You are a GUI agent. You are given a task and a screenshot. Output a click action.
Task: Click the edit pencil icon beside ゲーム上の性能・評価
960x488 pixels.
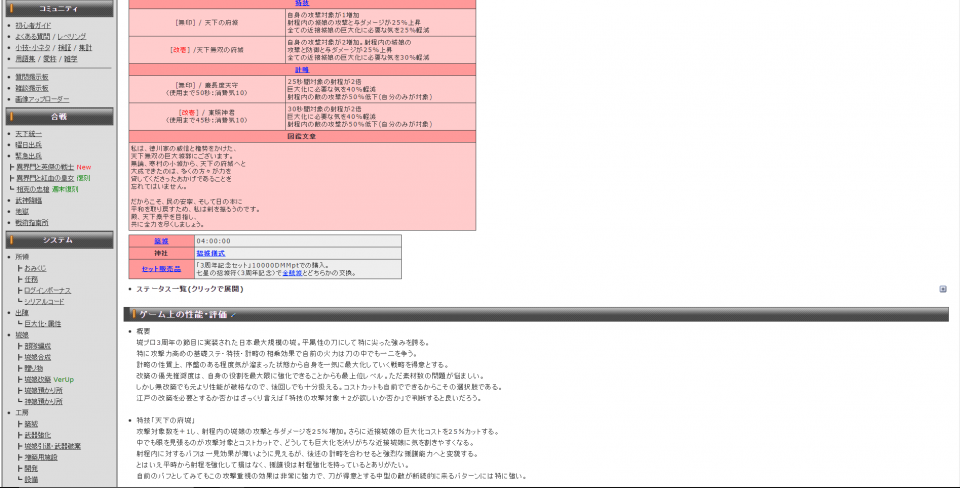[x=233, y=315]
